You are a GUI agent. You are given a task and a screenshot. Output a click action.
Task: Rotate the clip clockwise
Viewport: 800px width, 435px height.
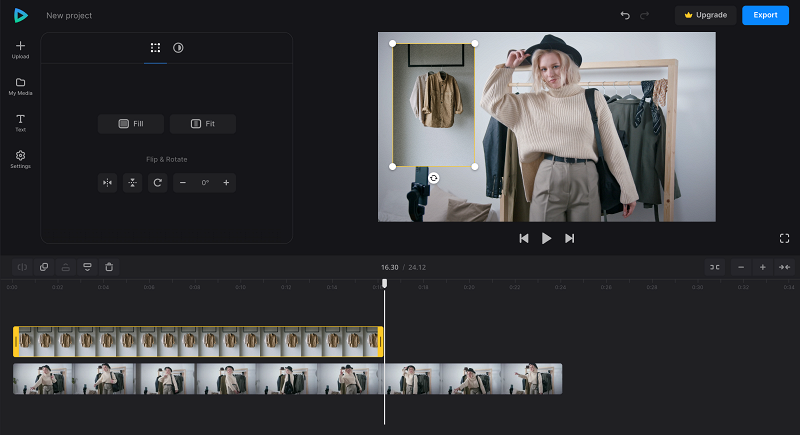click(158, 183)
